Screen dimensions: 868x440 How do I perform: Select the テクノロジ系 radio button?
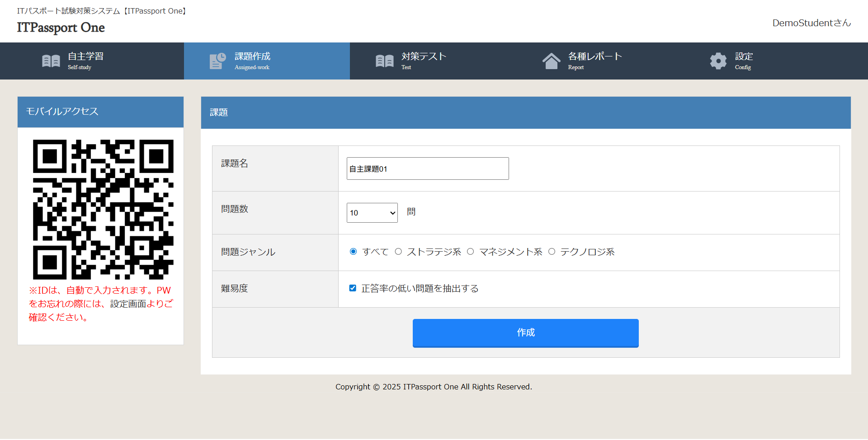pyautogui.click(x=552, y=252)
